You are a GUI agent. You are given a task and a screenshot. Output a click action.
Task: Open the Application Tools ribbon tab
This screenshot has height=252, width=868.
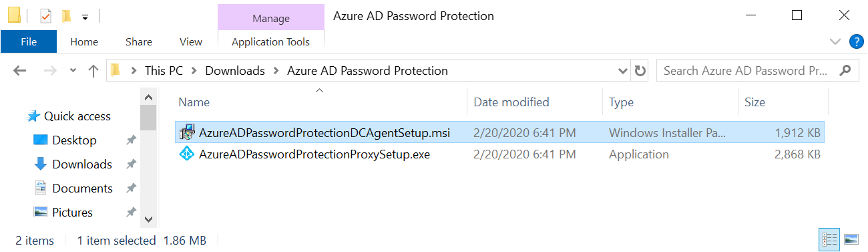[270, 41]
